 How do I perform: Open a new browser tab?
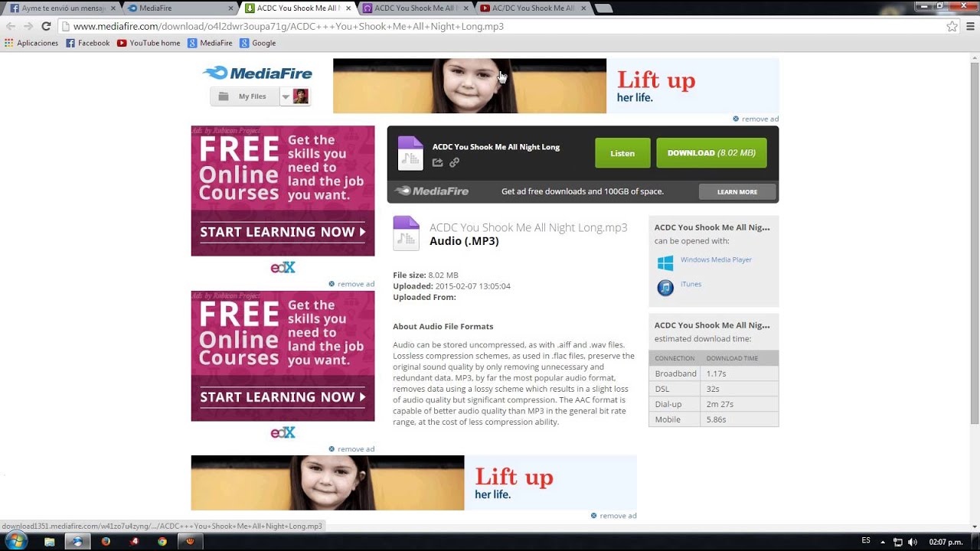[x=603, y=8]
